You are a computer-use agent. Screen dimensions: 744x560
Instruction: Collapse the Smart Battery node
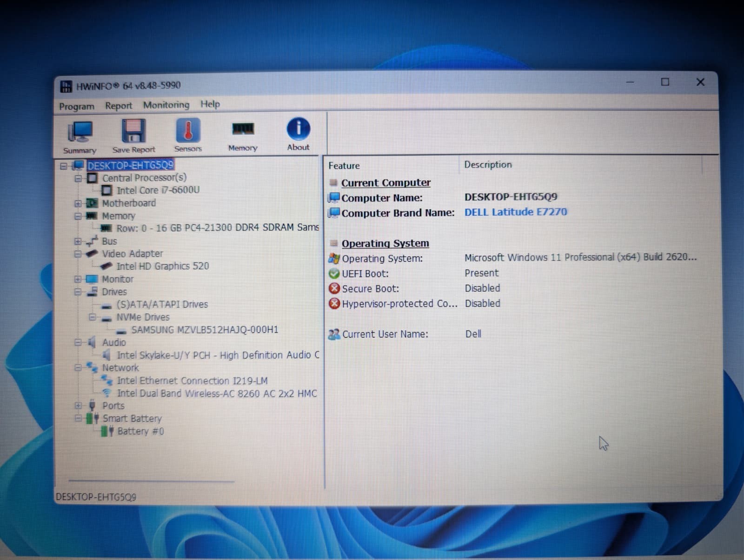(x=78, y=419)
